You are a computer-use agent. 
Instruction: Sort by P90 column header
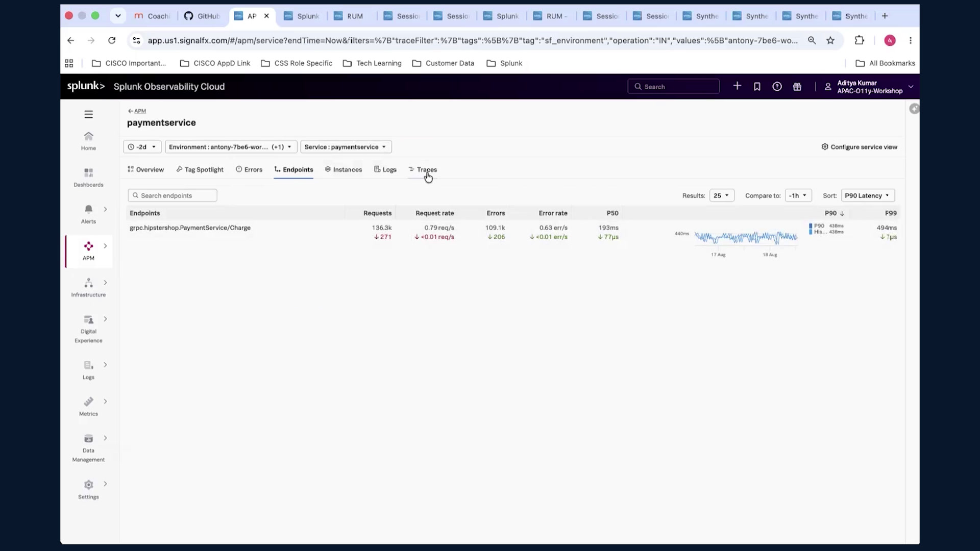834,213
